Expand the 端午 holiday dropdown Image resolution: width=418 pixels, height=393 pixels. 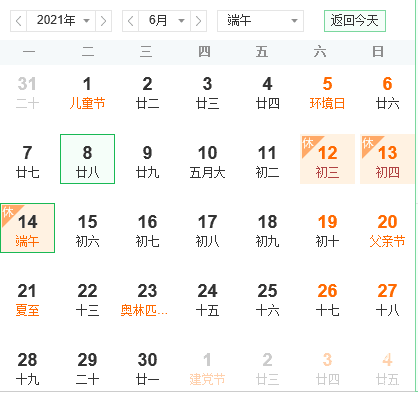[260, 21]
